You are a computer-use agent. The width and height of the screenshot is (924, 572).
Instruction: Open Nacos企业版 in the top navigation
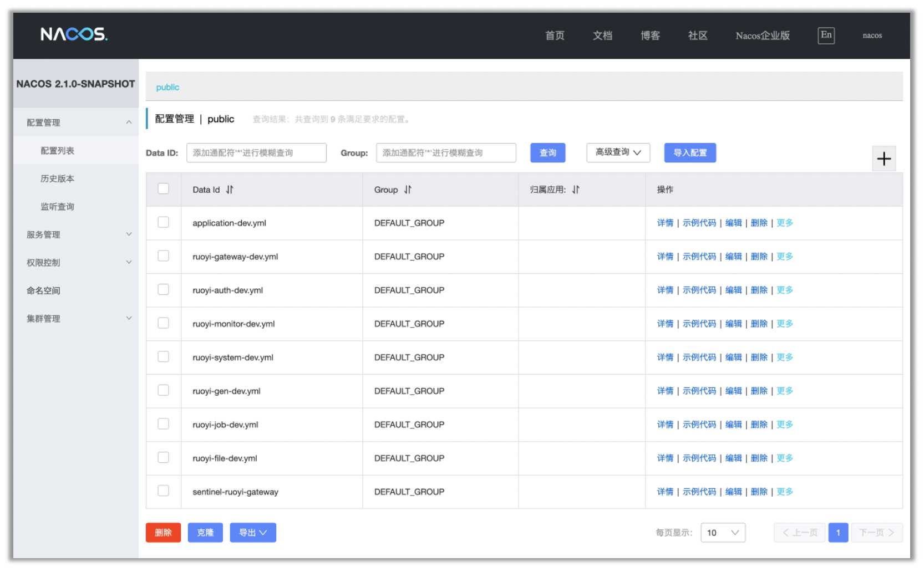point(763,35)
